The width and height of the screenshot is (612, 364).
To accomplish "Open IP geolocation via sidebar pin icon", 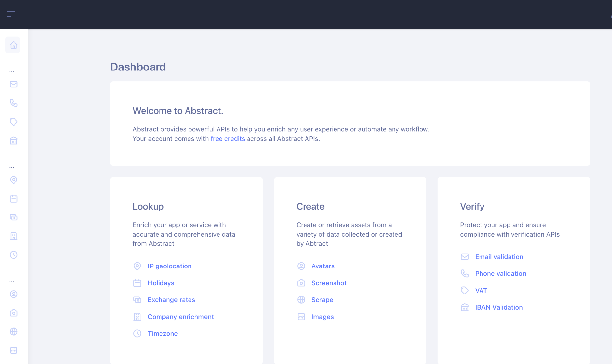I will (x=14, y=180).
